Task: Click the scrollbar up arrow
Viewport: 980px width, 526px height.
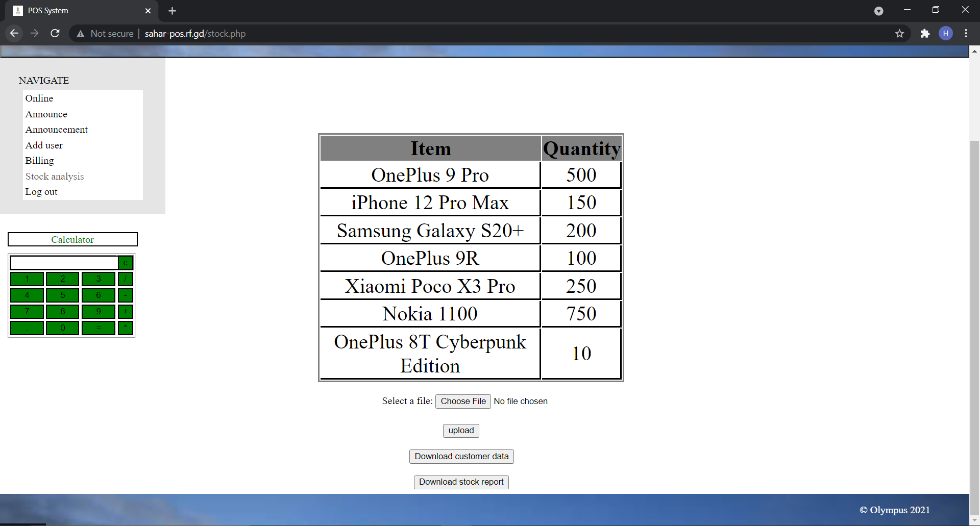Action: tap(974, 51)
